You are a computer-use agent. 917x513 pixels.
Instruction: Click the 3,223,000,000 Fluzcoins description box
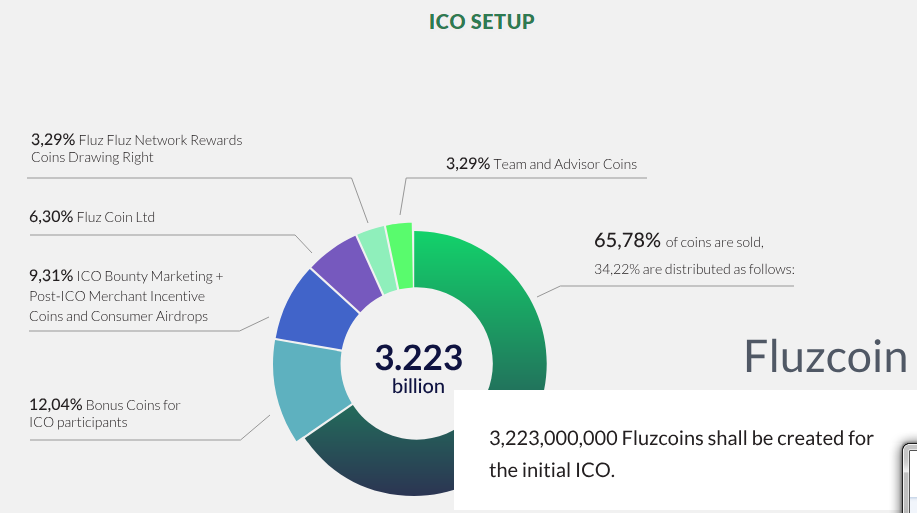point(680,453)
